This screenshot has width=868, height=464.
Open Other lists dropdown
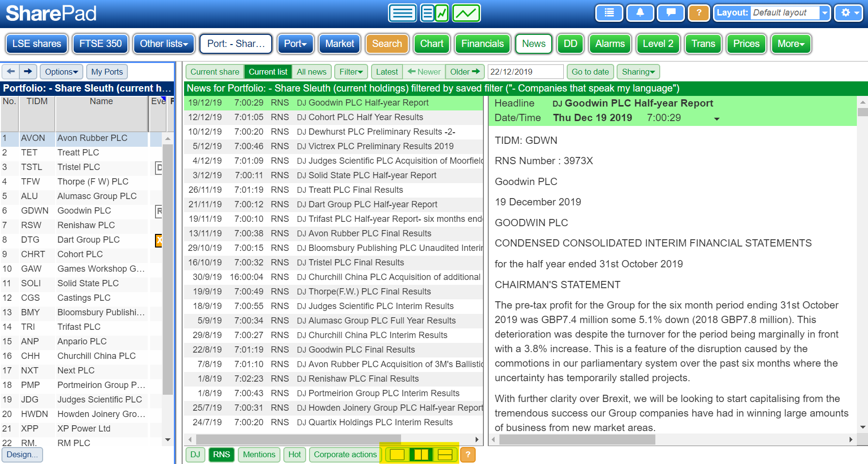click(164, 44)
